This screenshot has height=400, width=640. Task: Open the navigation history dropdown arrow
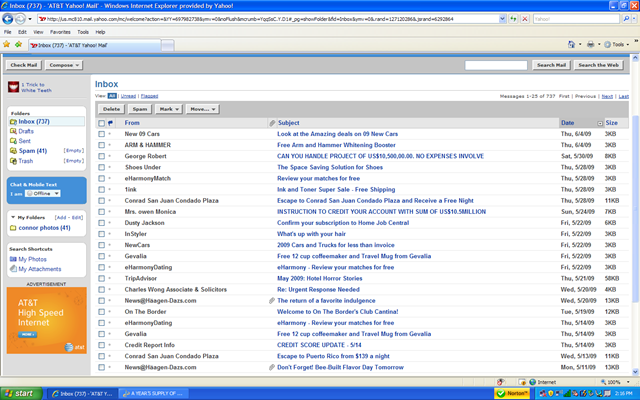click(x=30, y=19)
